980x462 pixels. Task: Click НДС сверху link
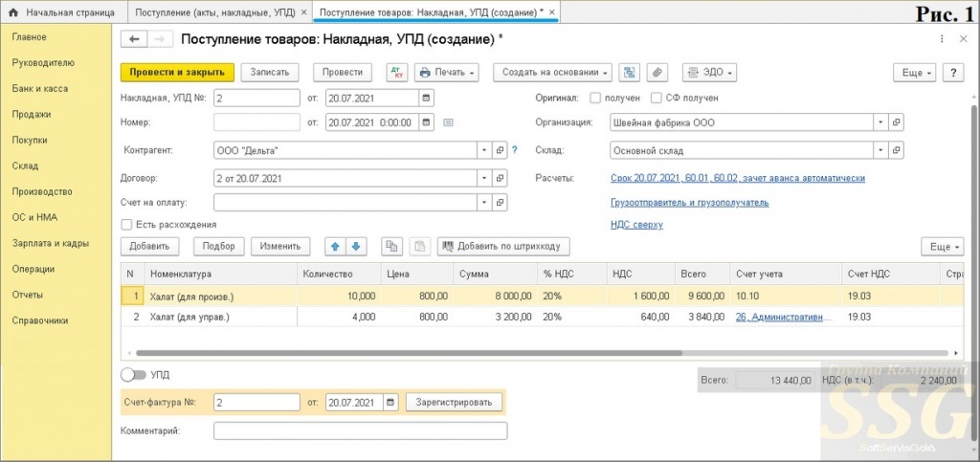coord(636,225)
